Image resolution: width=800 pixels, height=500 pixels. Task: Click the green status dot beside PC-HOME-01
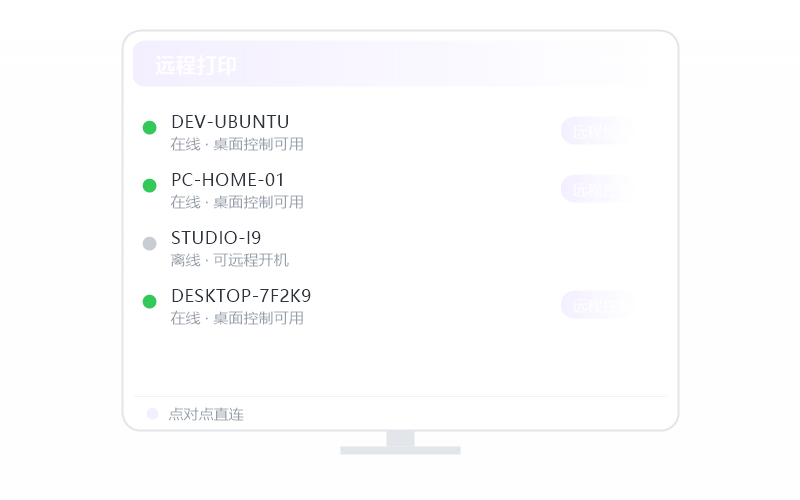click(149, 185)
